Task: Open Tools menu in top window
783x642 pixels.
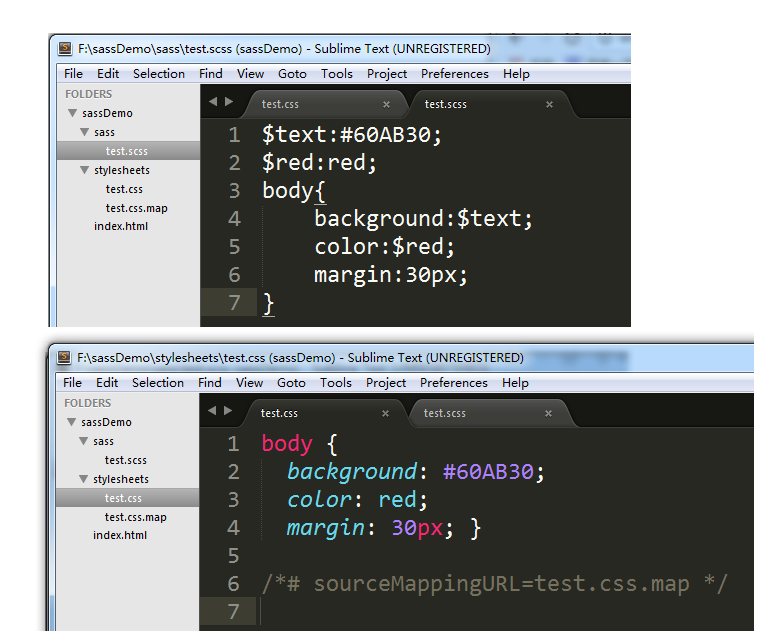Action: (337, 74)
